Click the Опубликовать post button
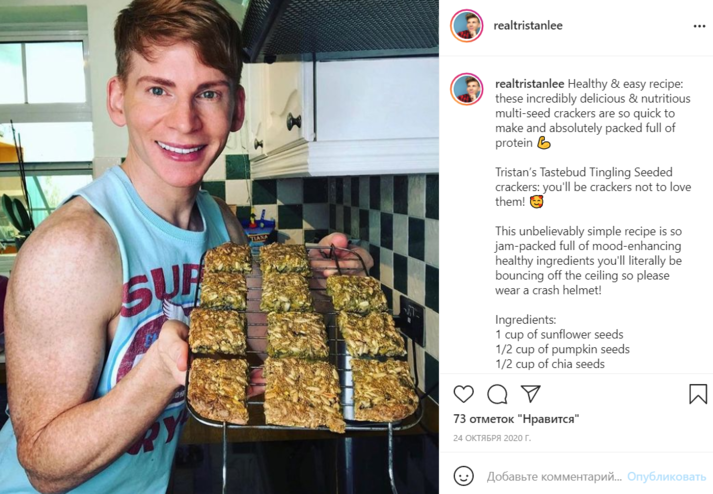The width and height of the screenshot is (713, 494). click(x=667, y=477)
